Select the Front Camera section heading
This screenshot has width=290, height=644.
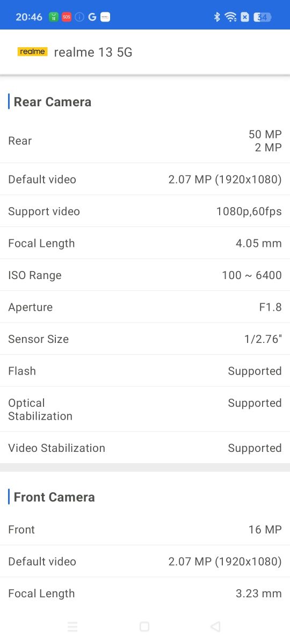click(54, 497)
